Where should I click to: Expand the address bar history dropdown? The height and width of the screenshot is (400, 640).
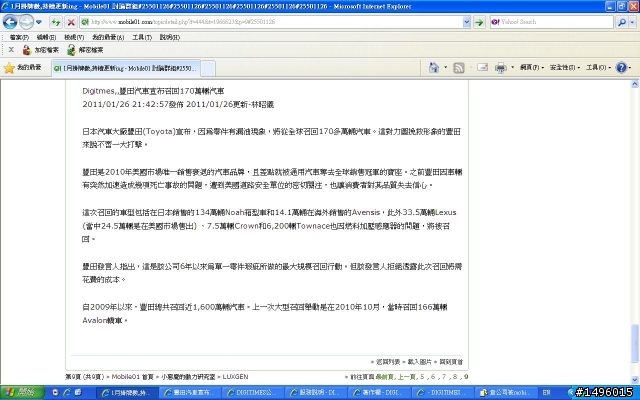(467, 22)
